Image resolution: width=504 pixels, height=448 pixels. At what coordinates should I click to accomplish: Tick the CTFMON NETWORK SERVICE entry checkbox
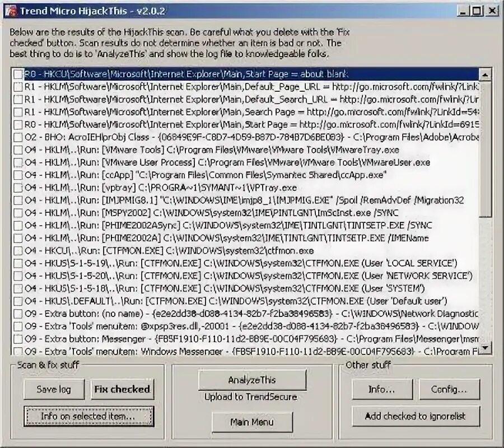(18, 276)
